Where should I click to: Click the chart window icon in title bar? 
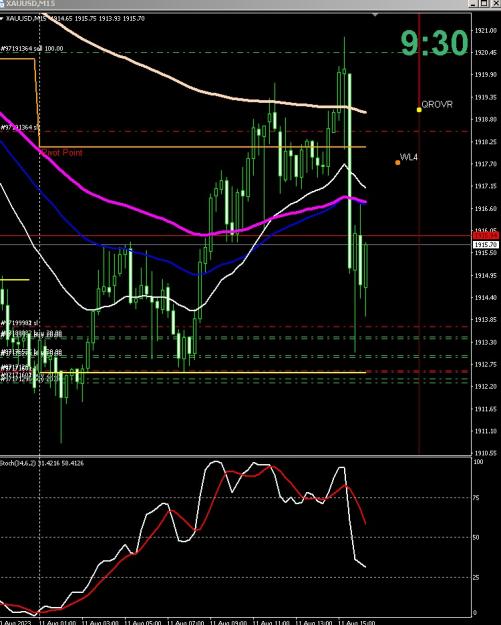coord(2,3)
